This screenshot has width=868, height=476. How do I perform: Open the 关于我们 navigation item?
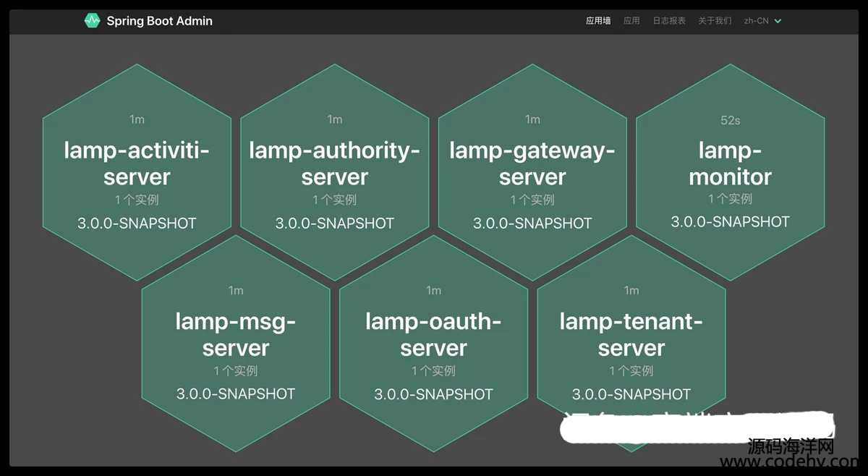pos(715,21)
